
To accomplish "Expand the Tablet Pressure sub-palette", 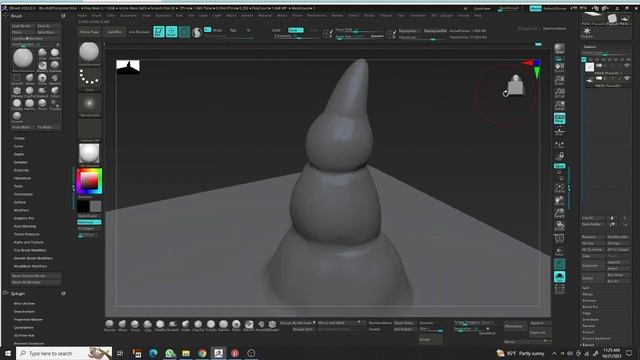I will click(x=27, y=234).
